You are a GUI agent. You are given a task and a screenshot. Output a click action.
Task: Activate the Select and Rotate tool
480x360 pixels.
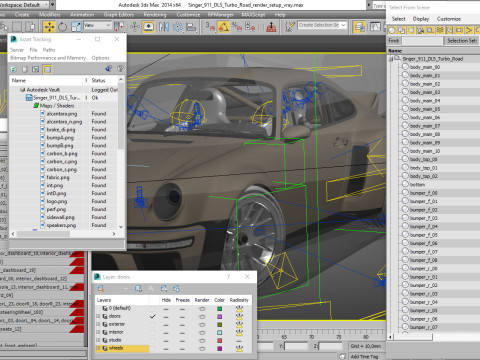pyautogui.click(x=62, y=26)
